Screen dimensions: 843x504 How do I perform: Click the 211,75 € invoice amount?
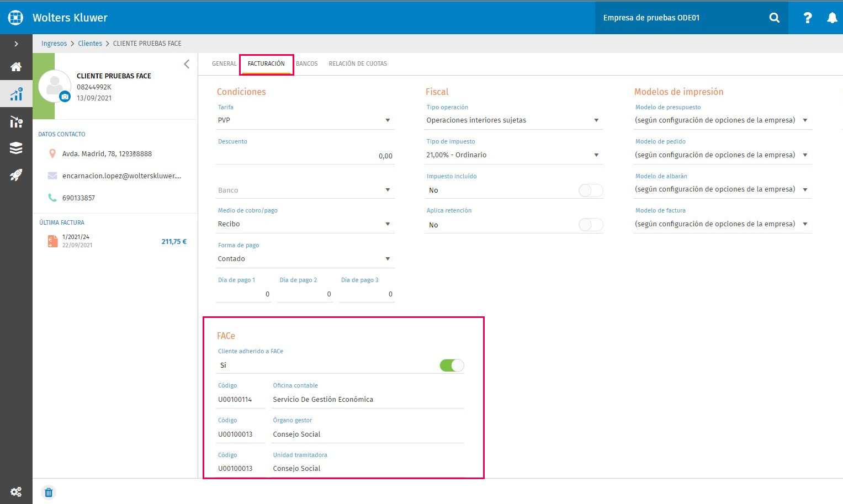pyautogui.click(x=174, y=241)
